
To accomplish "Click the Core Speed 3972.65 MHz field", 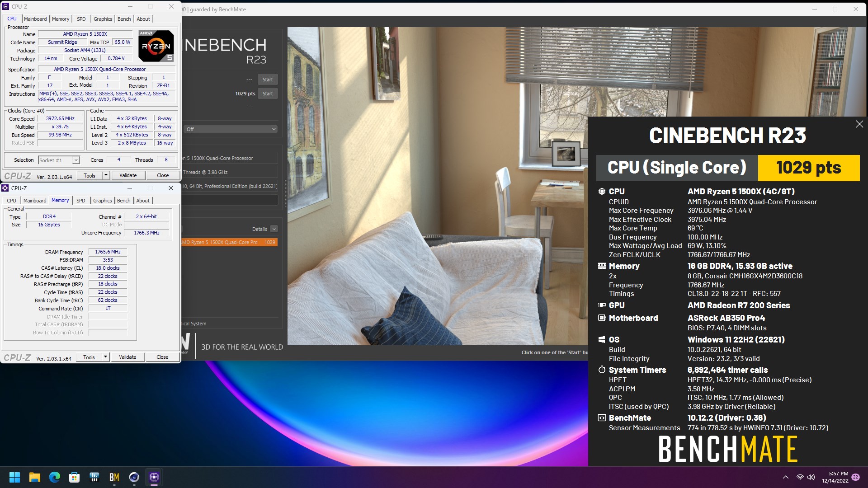I will click(60, 119).
